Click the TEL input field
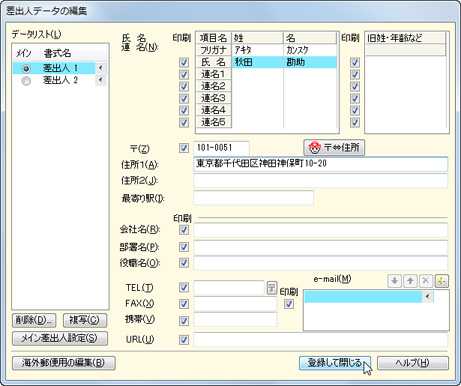Image resolution: width=461 pixels, height=386 pixels. (229, 288)
